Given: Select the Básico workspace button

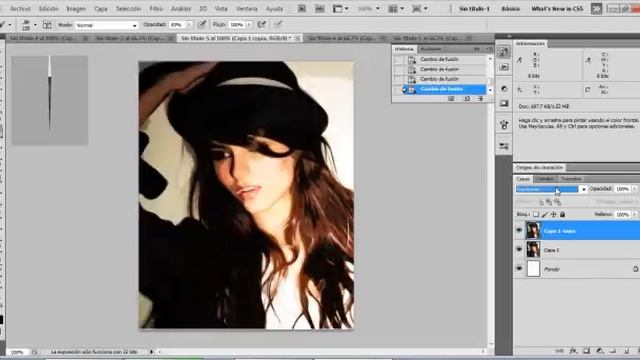Looking at the screenshot, I should coord(510,9).
